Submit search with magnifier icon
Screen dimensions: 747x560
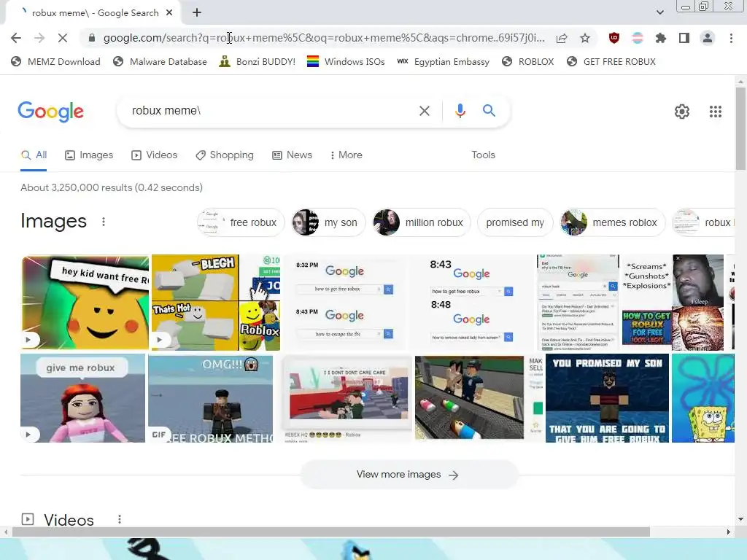pos(489,111)
